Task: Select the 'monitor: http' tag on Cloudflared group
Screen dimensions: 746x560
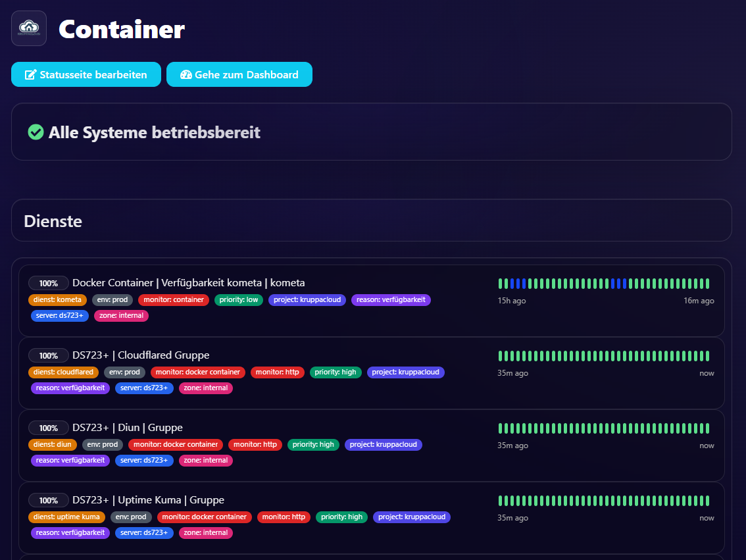Action: (x=277, y=372)
